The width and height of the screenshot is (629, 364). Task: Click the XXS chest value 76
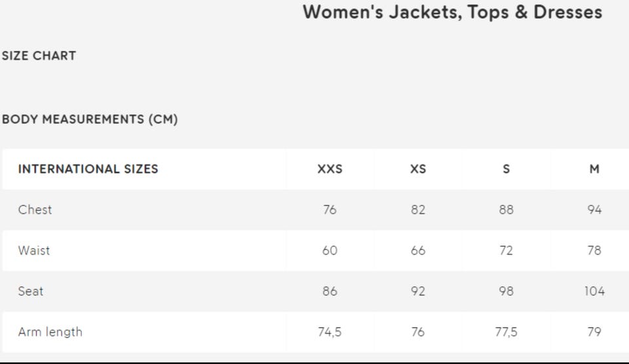point(330,209)
